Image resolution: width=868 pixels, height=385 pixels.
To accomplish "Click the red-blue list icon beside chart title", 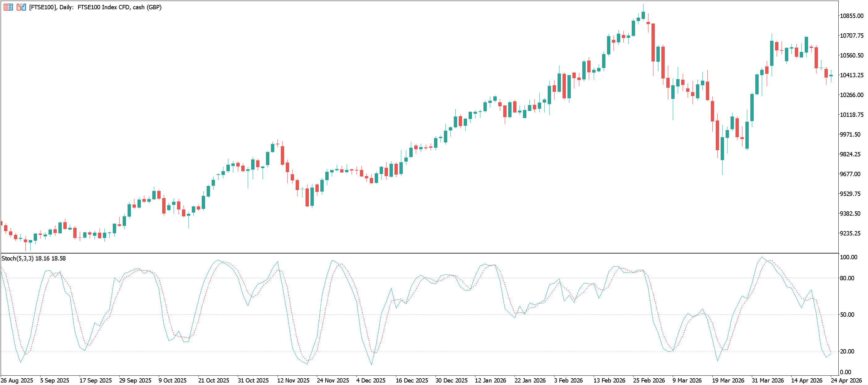I will [8, 7].
